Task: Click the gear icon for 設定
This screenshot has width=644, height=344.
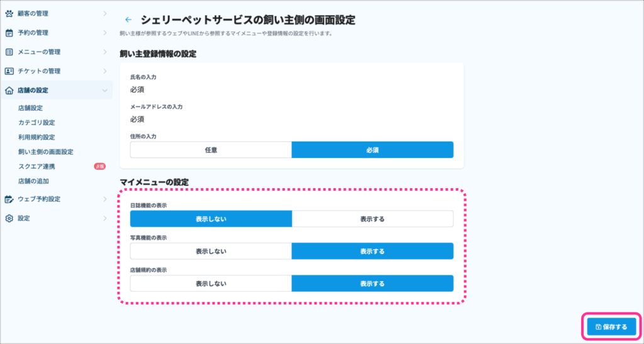Action: click(x=9, y=218)
